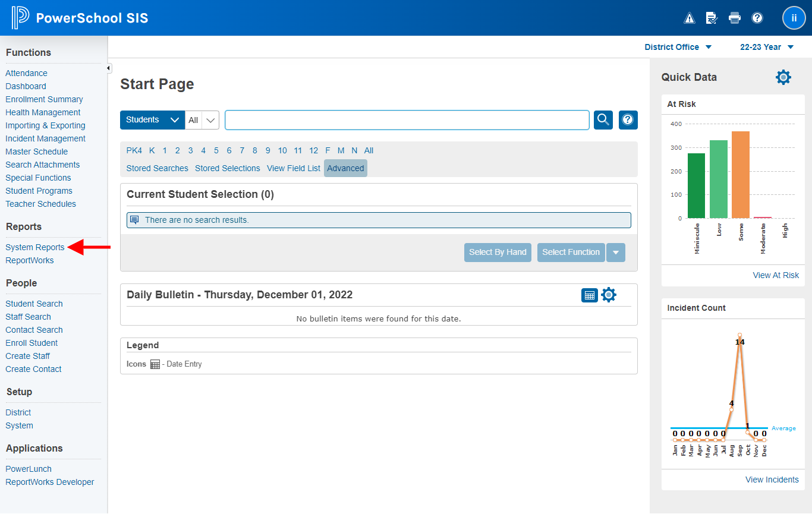Open View Field List link
812x514 pixels.
[x=294, y=168]
